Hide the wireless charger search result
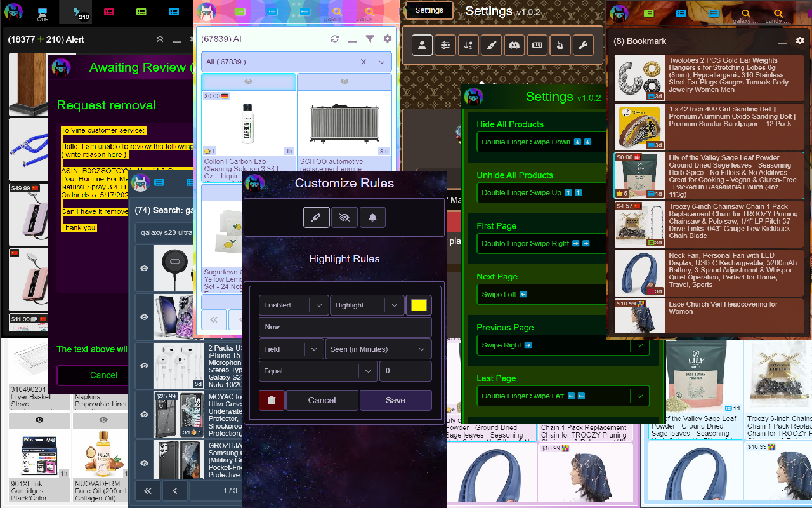The image size is (812, 508). click(145, 268)
